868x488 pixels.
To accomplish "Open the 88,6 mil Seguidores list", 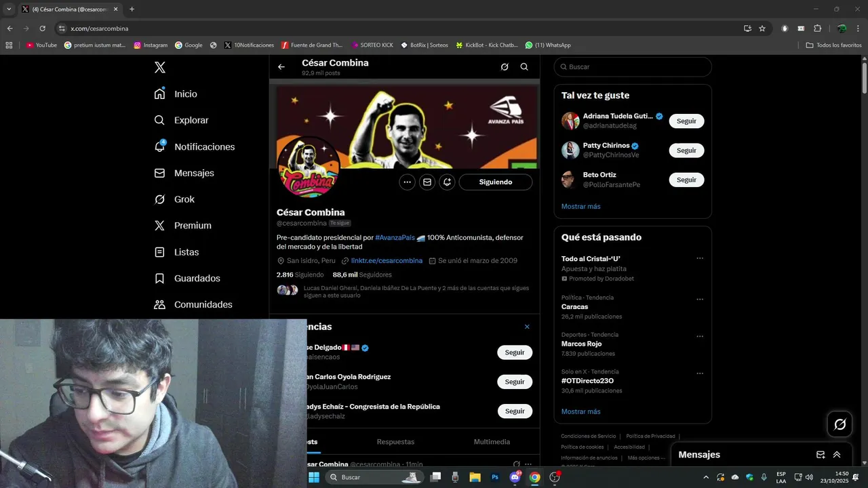I will coord(362,274).
